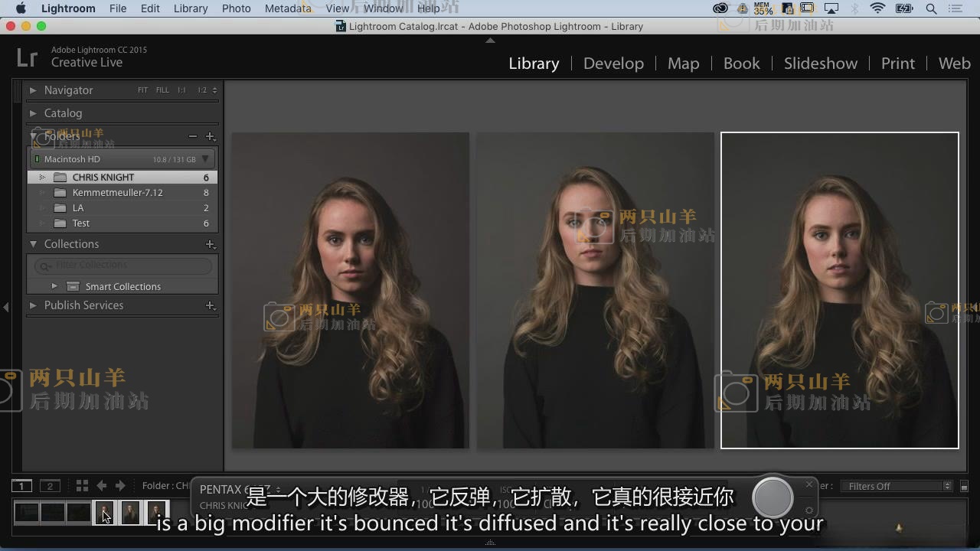Screen dimensions: 980x551
Task: Expand the Navigator panel
Action: tap(33, 90)
